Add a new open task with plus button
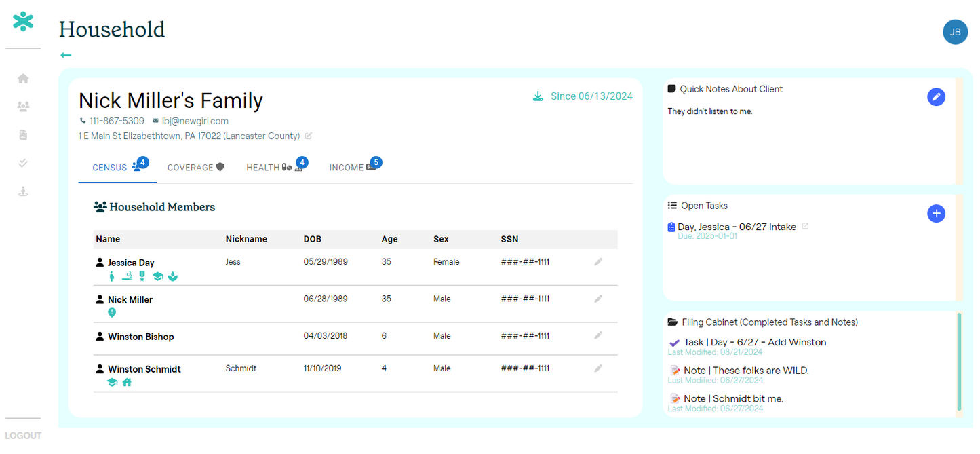 (x=936, y=214)
